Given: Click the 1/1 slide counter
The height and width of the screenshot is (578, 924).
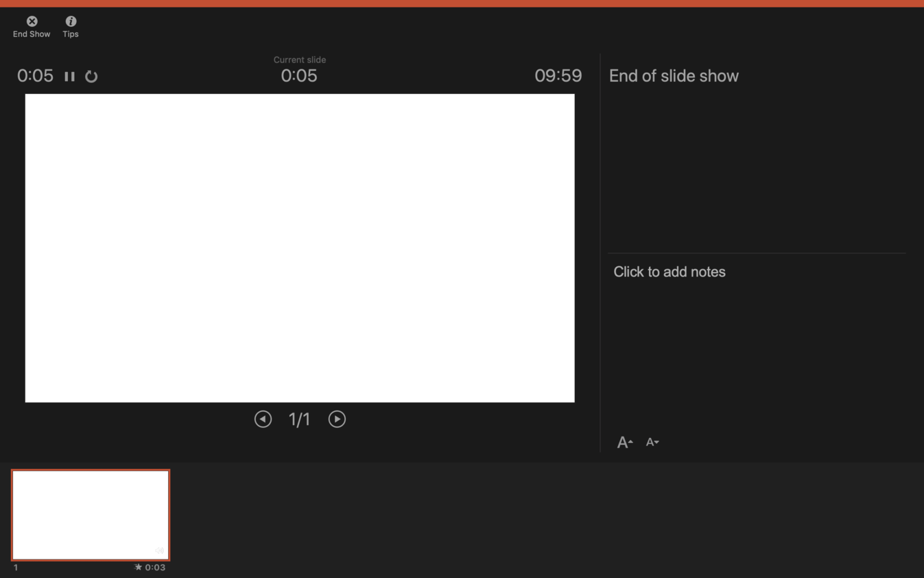Looking at the screenshot, I should 299,419.
